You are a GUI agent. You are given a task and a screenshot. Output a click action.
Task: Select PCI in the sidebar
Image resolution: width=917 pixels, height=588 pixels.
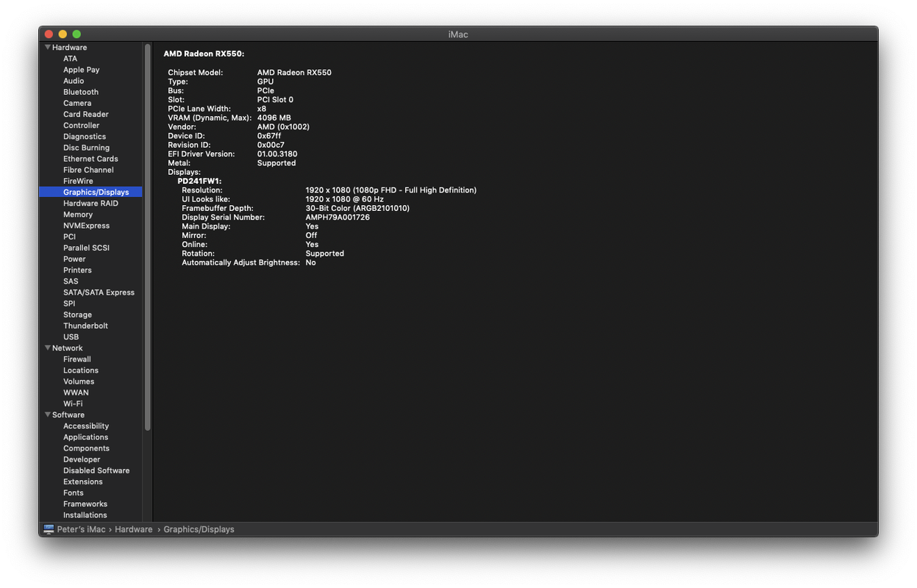pyautogui.click(x=69, y=237)
